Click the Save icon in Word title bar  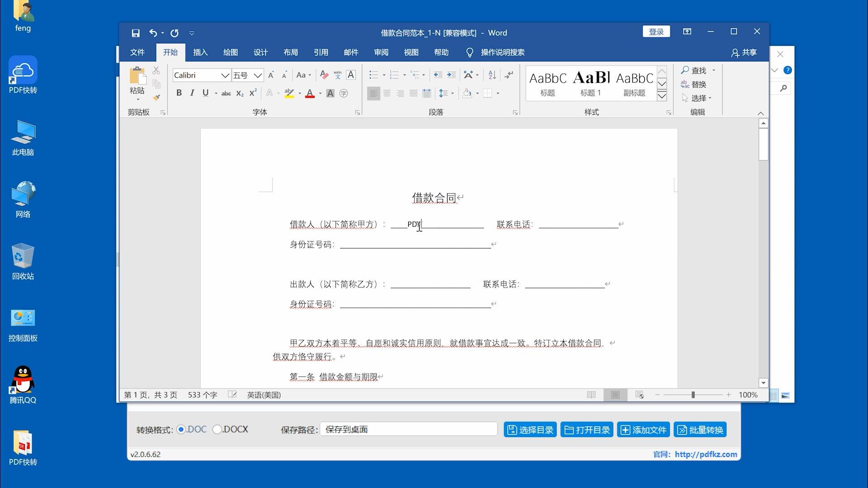tap(136, 33)
